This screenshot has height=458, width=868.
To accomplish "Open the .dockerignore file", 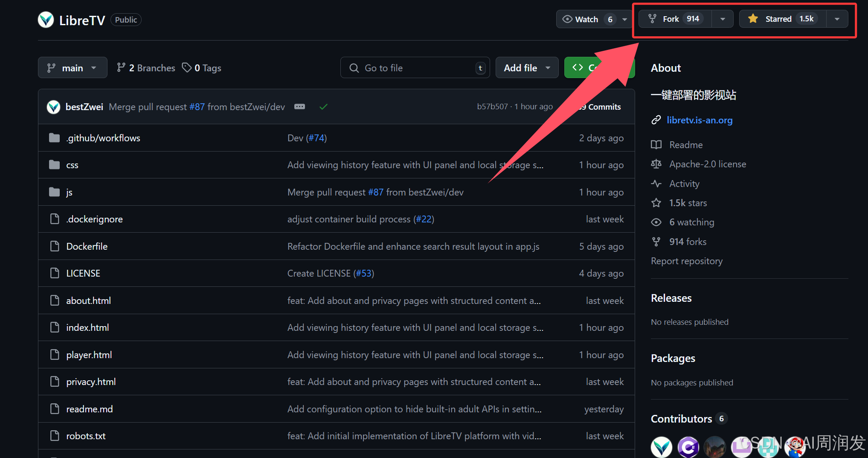I will point(94,219).
